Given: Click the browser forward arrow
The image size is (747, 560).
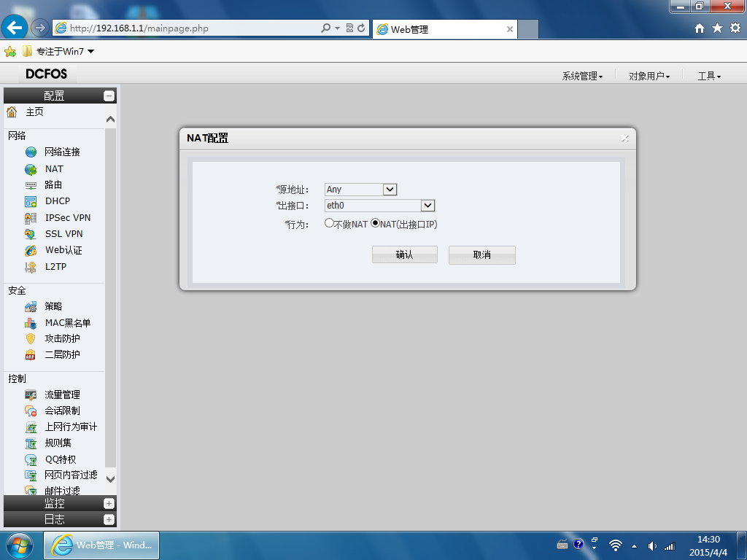Looking at the screenshot, I should coord(40,28).
